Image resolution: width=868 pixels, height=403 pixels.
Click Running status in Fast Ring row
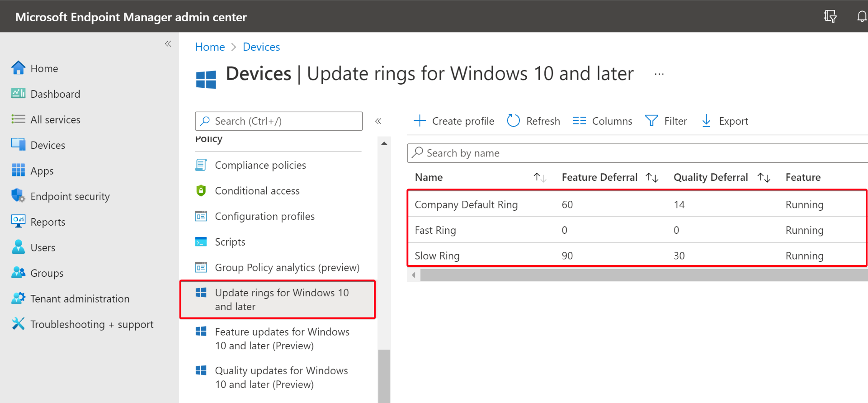[x=804, y=230]
